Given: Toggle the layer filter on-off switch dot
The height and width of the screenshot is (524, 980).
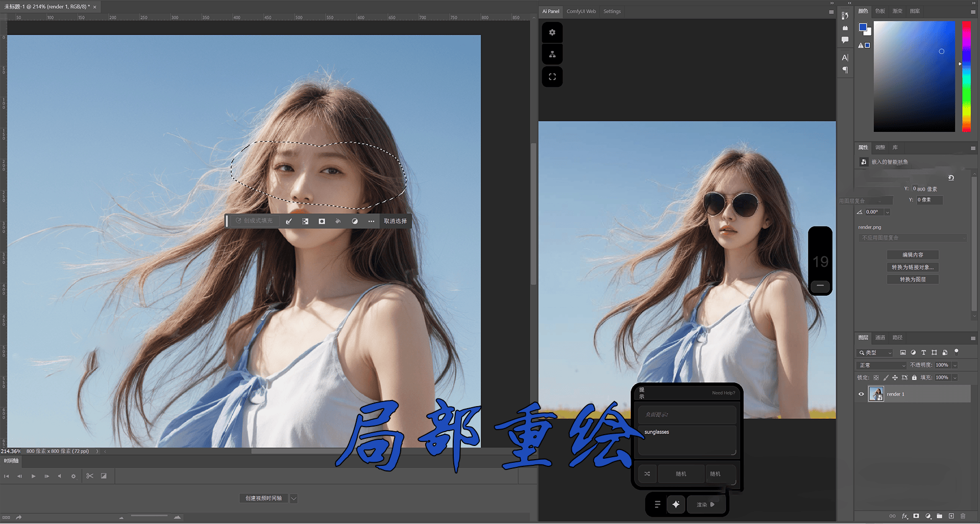Looking at the screenshot, I should [x=957, y=351].
